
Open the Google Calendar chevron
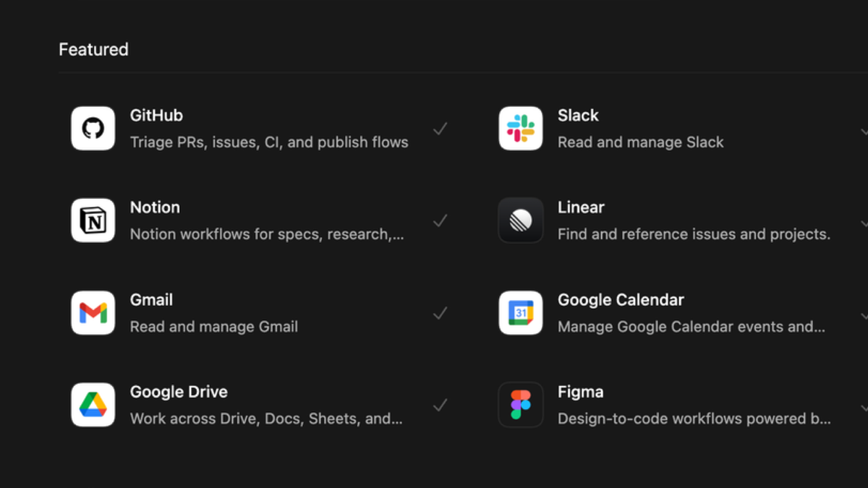coord(864,316)
